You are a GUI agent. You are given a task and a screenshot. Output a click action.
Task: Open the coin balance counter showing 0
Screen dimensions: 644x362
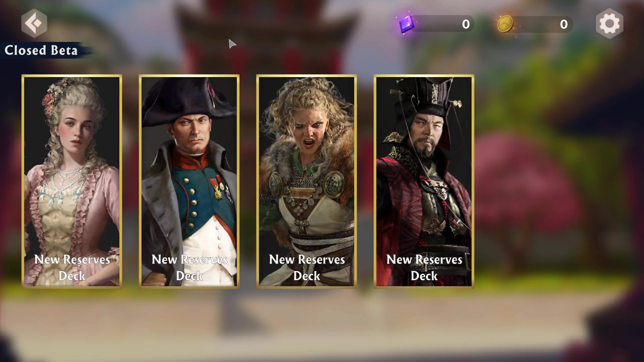[535, 24]
